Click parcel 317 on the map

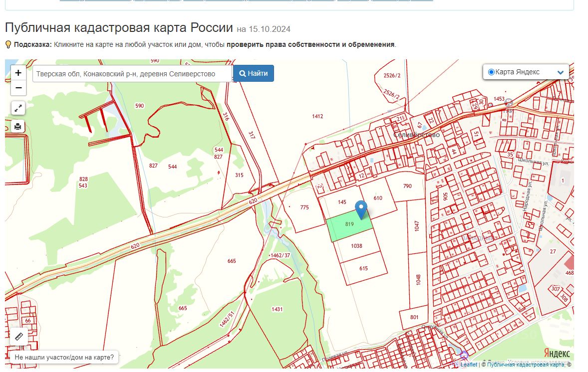(x=252, y=135)
